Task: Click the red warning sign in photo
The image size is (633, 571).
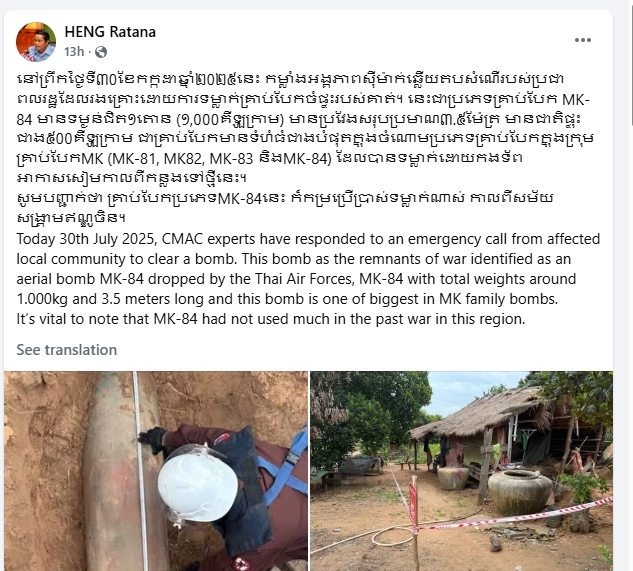Action: tap(413, 503)
